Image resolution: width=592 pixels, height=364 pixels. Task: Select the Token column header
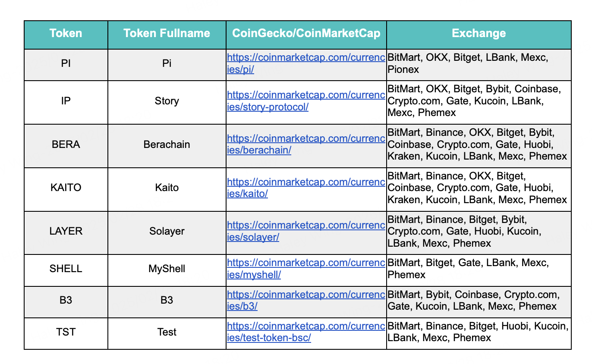tap(66, 34)
